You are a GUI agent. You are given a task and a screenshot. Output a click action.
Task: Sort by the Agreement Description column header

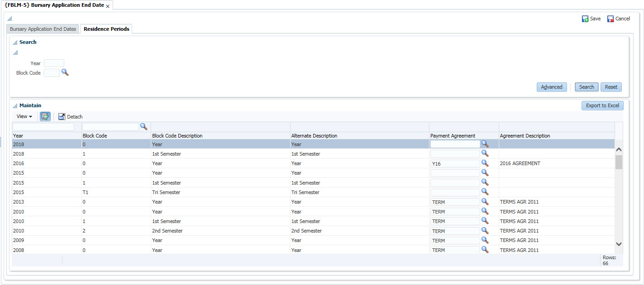[525, 136]
